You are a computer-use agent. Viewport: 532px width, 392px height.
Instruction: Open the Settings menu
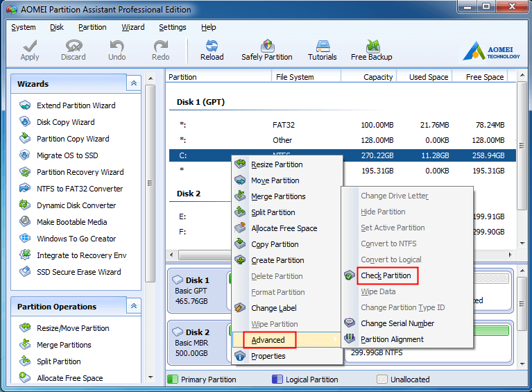click(172, 27)
